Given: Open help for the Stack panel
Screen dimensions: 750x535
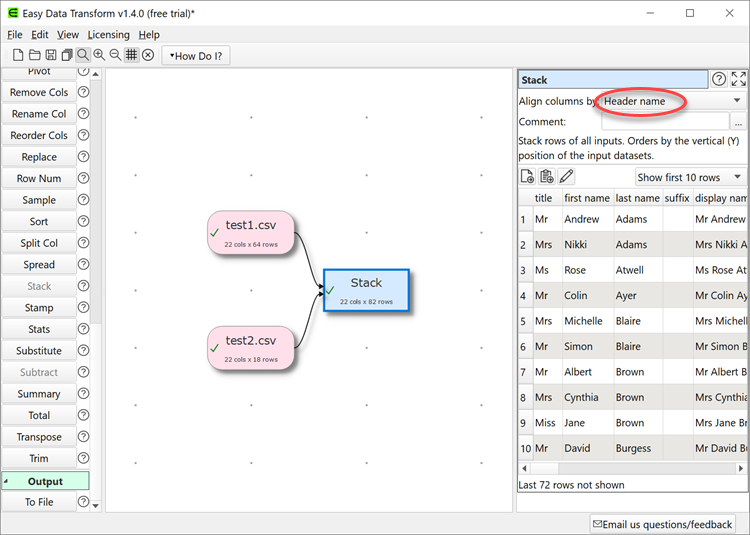Looking at the screenshot, I should pos(718,80).
